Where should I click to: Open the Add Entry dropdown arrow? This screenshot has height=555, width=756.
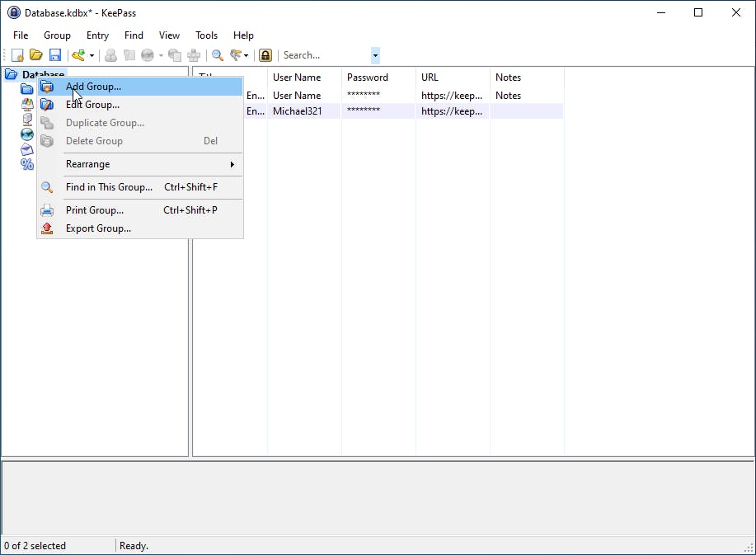click(x=92, y=55)
